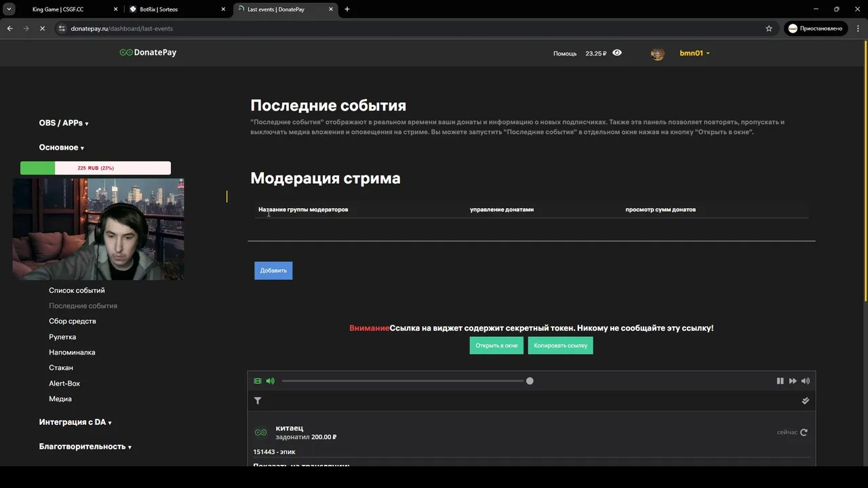Open Alert-Box in sidebar
Viewport: 868px width, 488px height.
click(64, 384)
